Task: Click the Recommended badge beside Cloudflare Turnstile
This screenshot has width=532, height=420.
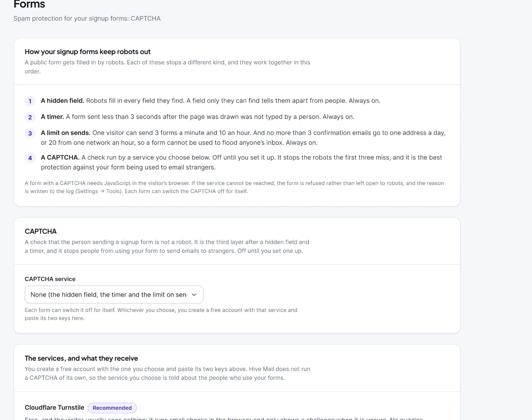Action: [x=112, y=408]
